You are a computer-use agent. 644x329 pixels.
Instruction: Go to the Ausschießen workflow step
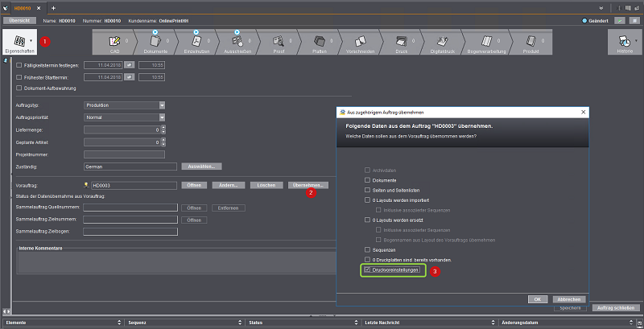pos(238,42)
